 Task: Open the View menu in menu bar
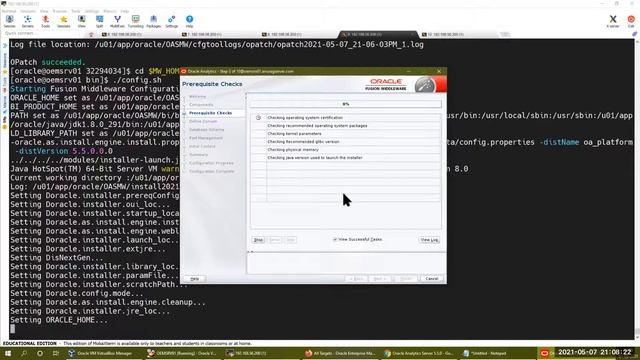pos(44,11)
